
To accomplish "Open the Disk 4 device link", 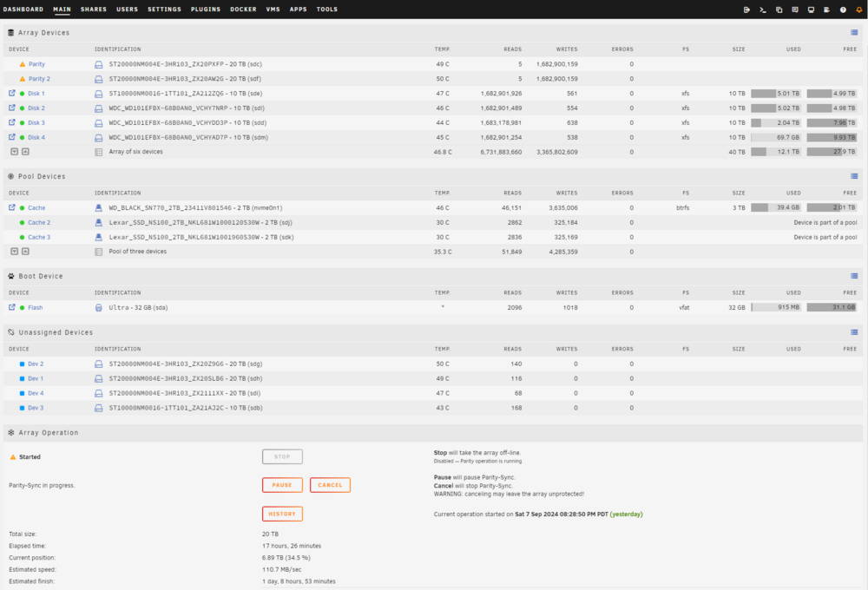I will click(x=36, y=137).
